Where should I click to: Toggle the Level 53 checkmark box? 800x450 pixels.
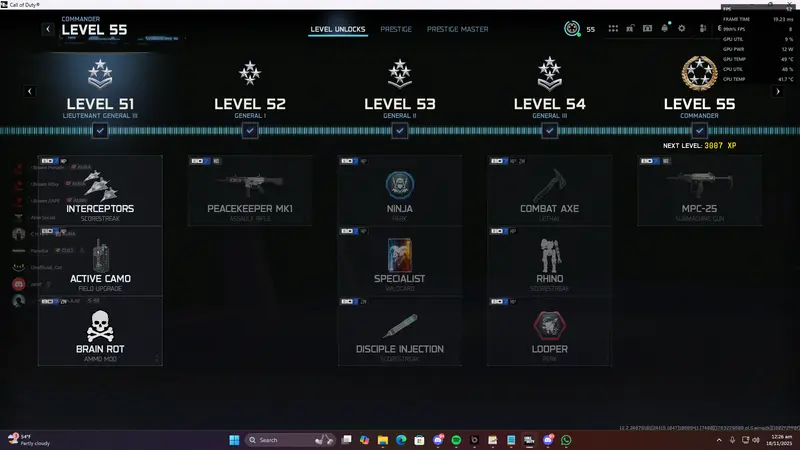click(x=400, y=131)
